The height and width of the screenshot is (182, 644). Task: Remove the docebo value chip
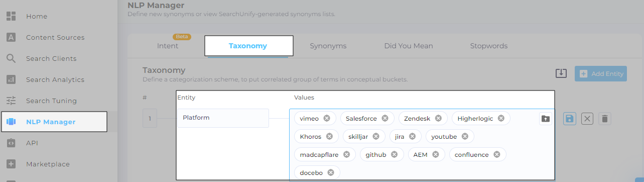pos(331,172)
